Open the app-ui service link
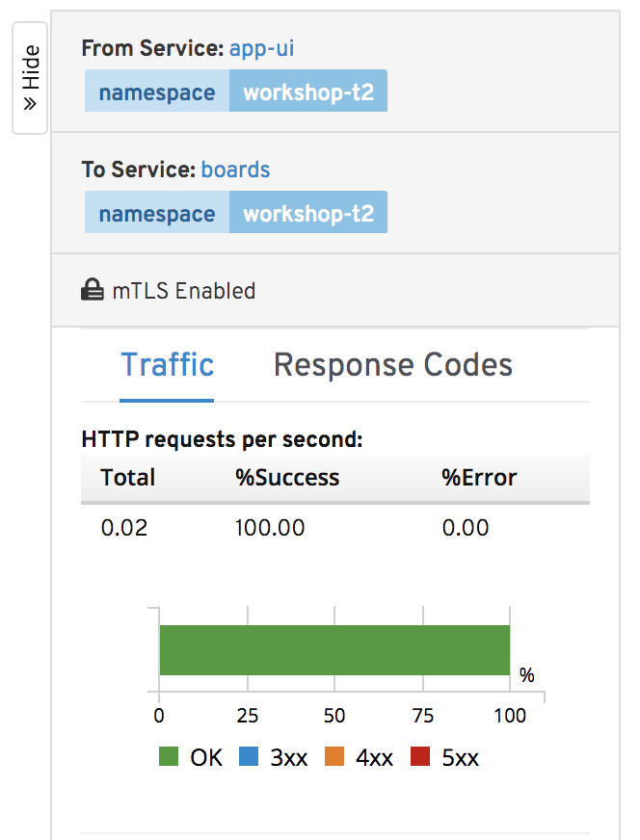Image resolution: width=640 pixels, height=840 pixels. [x=261, y=49]
